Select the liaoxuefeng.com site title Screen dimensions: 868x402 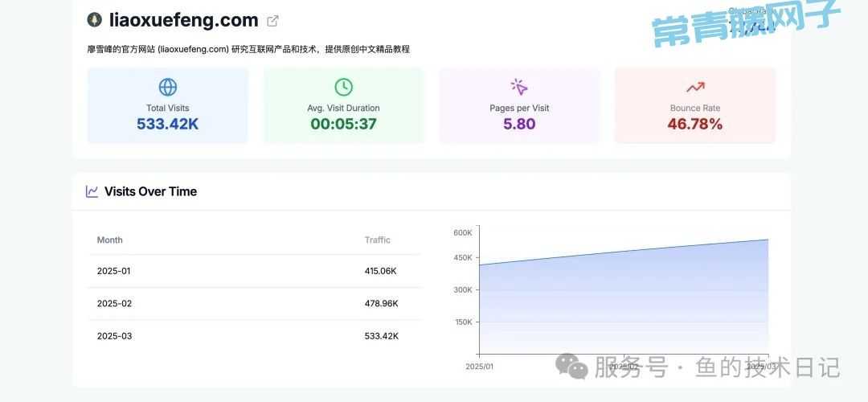point(184,20)
